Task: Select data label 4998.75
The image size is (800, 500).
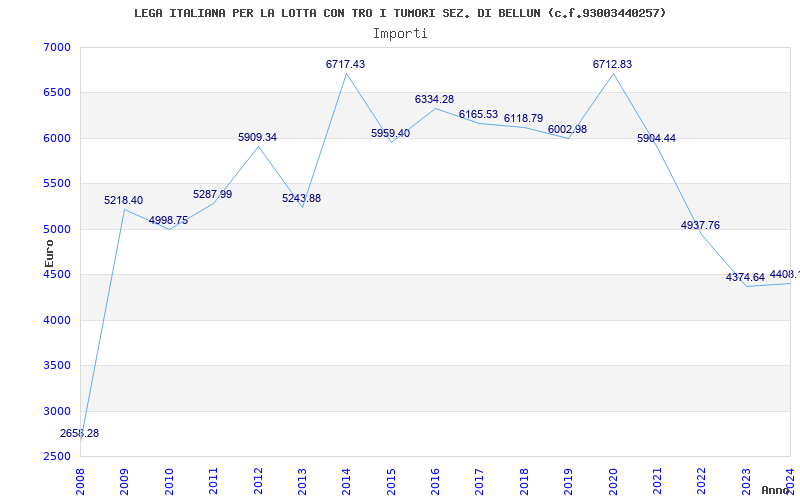Action: pyautogui.click(x=168, y=220)
